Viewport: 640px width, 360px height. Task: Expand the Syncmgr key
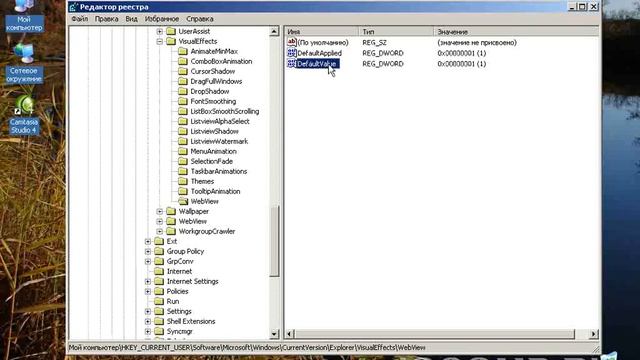[148, 331]
